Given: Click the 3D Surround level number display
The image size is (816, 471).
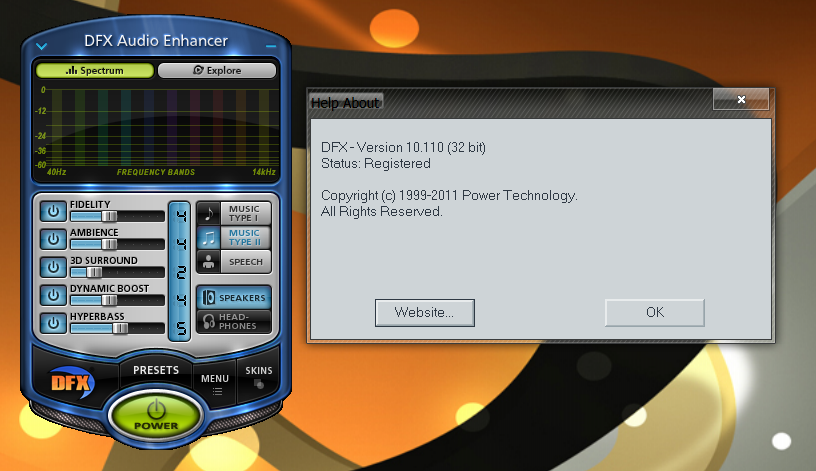Looking at the screenshot, I should click(181, 272).
